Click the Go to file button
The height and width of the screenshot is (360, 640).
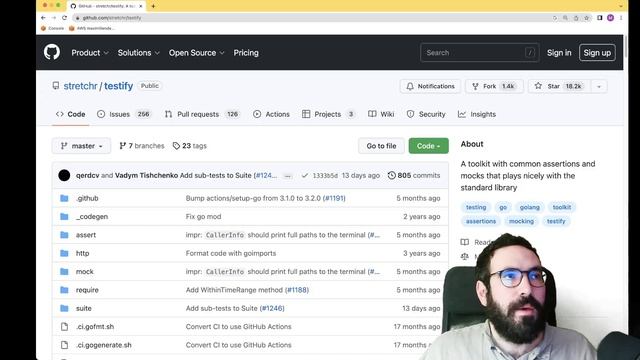381,146
